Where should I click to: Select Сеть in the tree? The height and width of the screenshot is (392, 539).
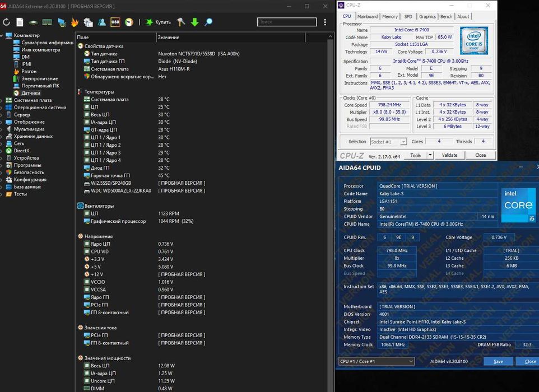click(x=18, y=143)
